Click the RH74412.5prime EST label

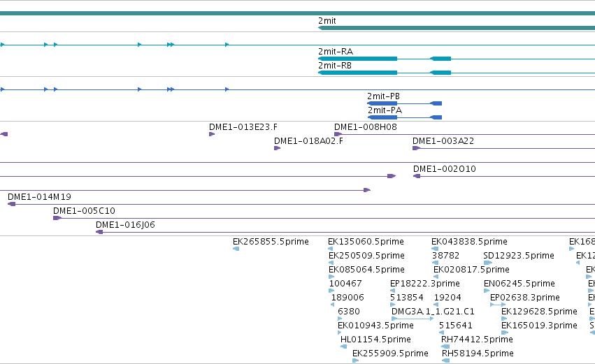coord(477,340)
